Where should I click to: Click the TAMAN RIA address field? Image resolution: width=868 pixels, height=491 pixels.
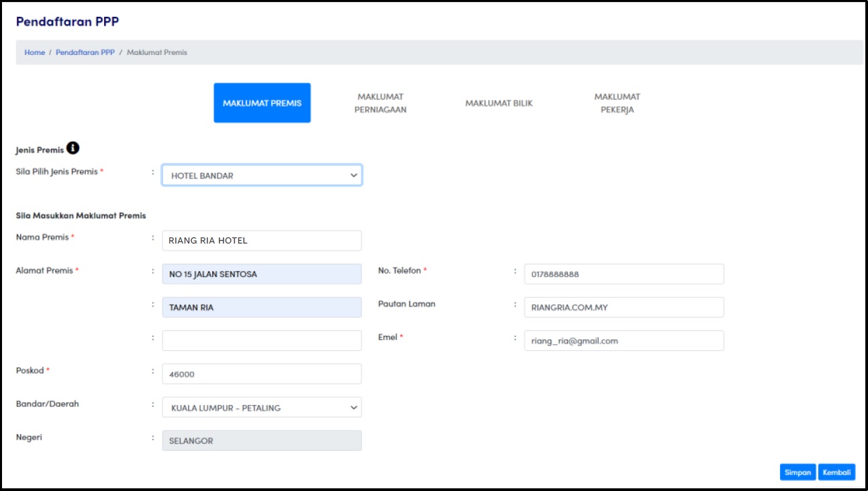pyautogui.click(x=262, y=307)
